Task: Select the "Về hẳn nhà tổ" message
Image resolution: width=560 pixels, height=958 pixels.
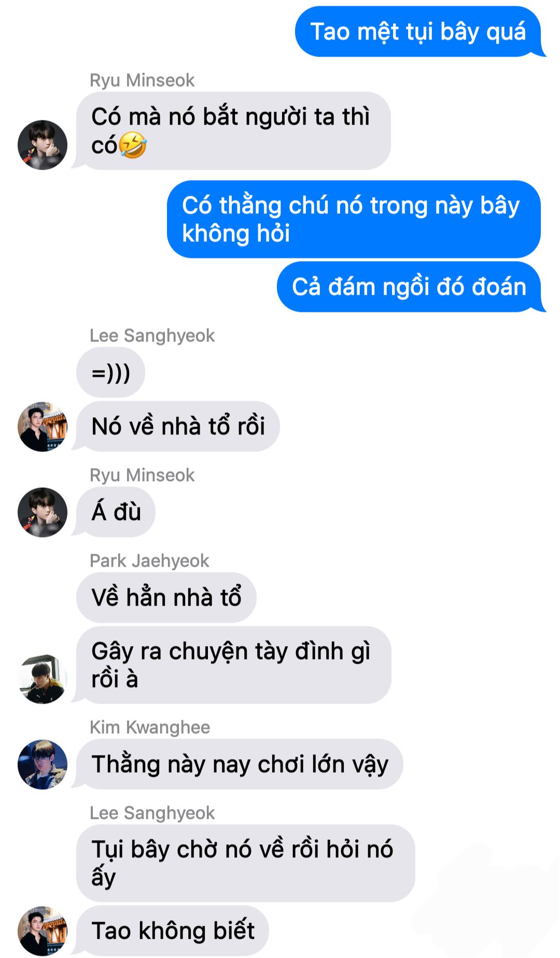Action: [166, 597]
